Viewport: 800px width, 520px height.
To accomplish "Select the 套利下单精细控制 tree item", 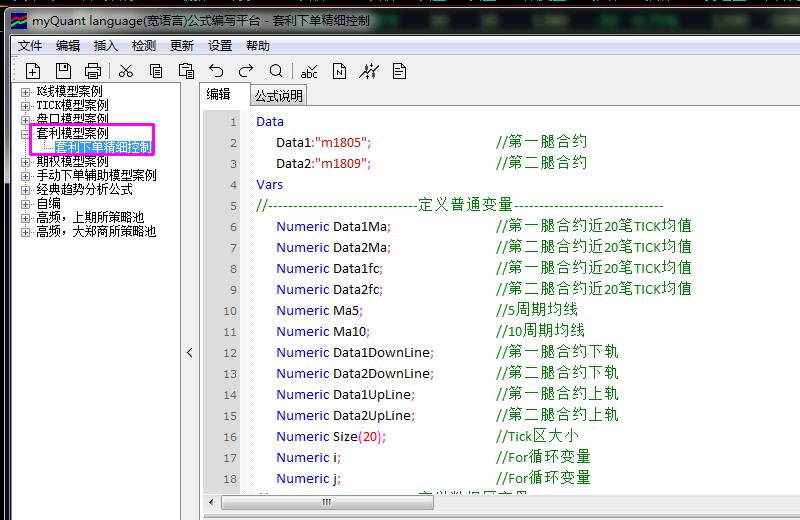I will [103, 147].
